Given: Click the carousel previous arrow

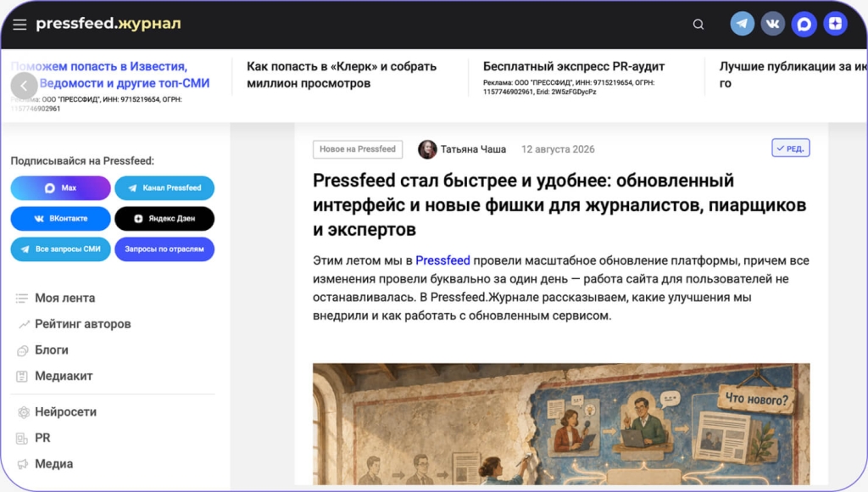Looking at the screenshot, I should point(24,86).
